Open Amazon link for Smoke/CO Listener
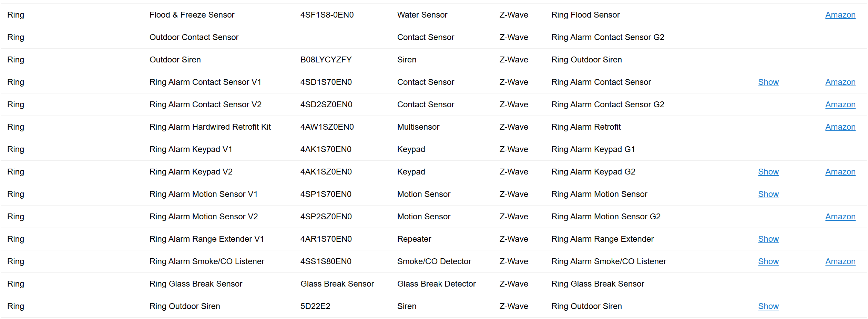 coord(840,261)
